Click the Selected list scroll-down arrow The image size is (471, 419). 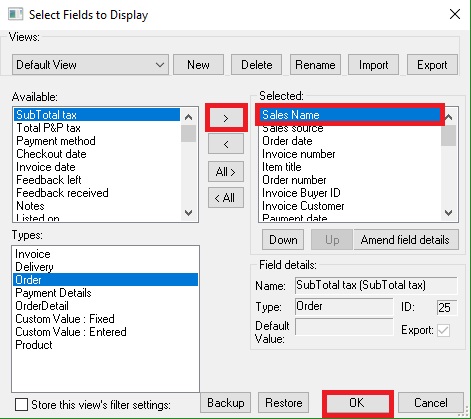coord(449,212)
